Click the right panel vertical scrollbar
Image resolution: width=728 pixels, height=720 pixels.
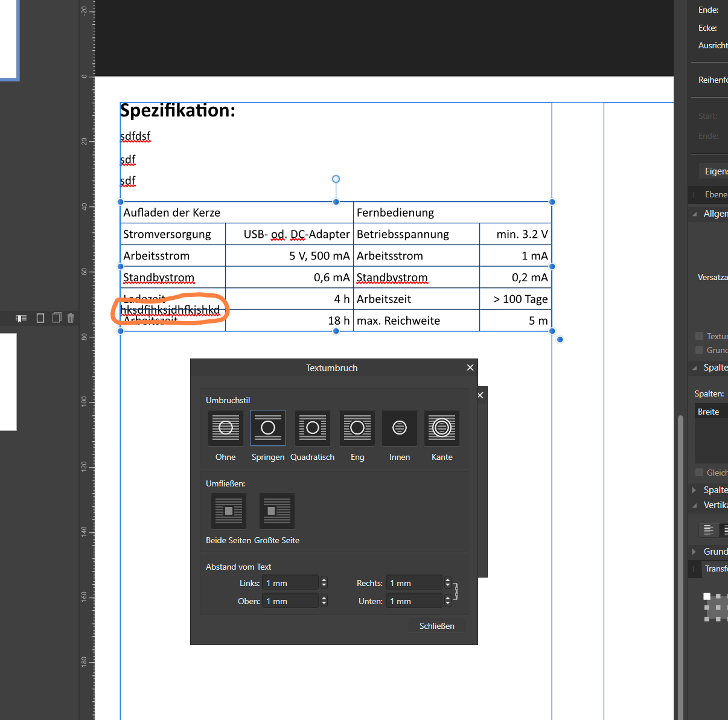pos(681,567)
